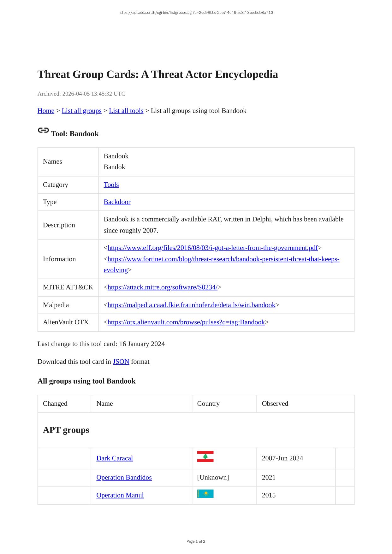The image size is (392, 554).
Task: Open the Tools category link
Action: click(x=111, y=185)
